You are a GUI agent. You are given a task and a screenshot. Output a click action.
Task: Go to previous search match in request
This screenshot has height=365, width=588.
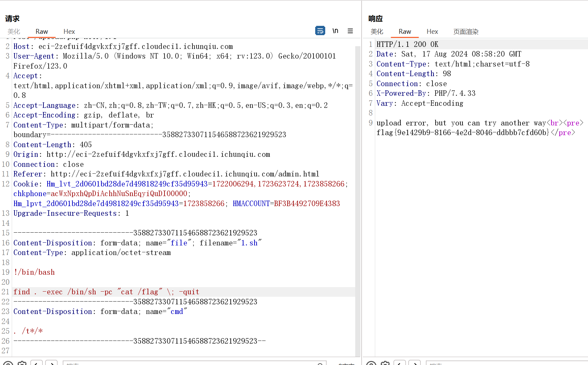[x=37, y=363]
